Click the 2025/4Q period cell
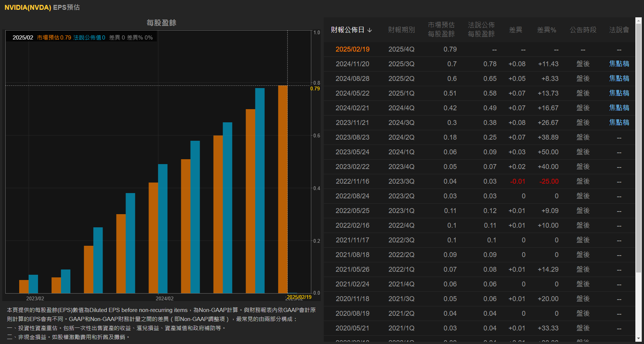 (x=401, y=49)
